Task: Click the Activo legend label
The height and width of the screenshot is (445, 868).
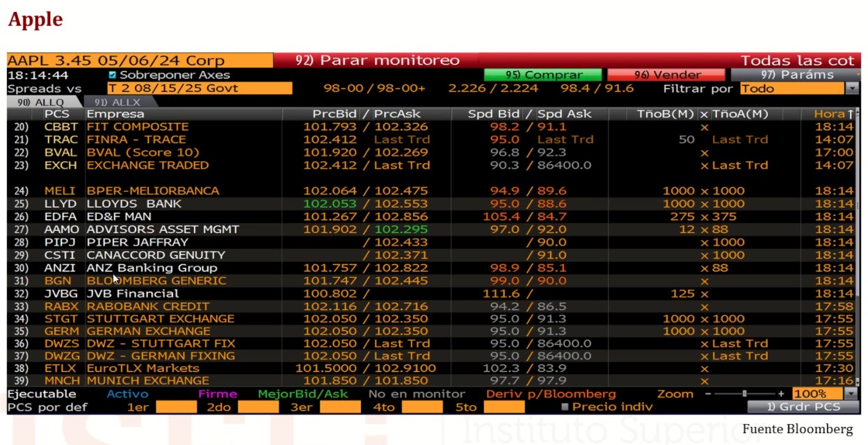Action: coord(127,394)
